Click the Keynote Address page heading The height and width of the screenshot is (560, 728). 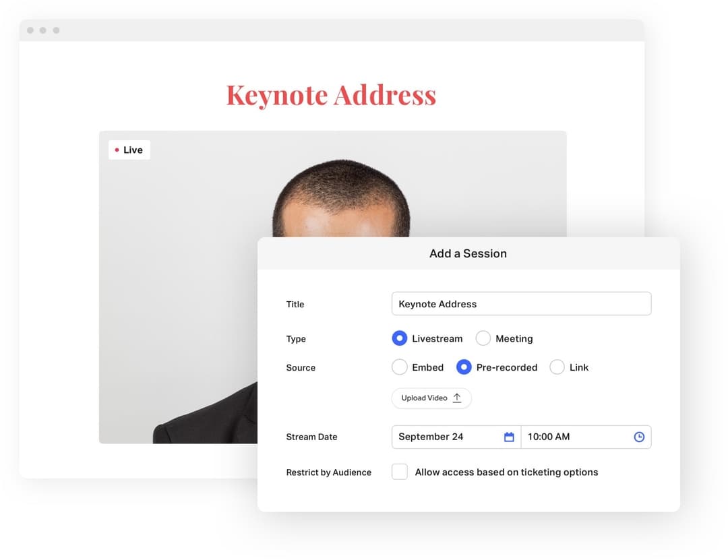(331, 94)
